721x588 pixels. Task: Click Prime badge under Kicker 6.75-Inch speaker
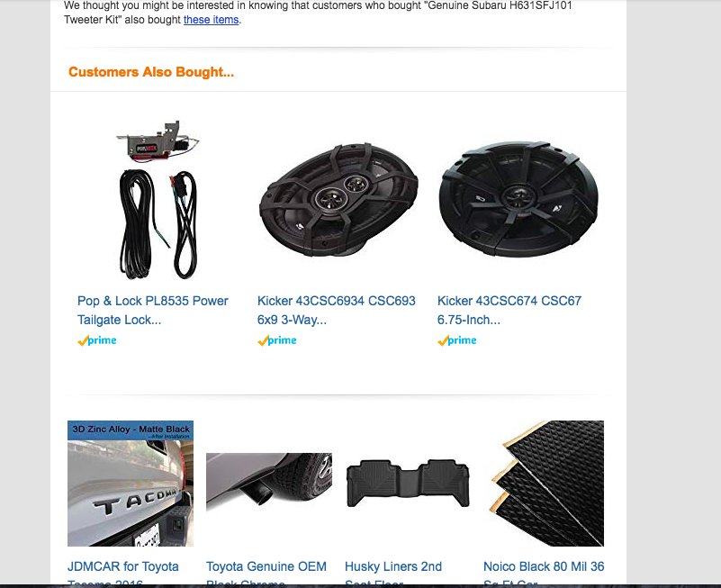[x=457, y=340]
